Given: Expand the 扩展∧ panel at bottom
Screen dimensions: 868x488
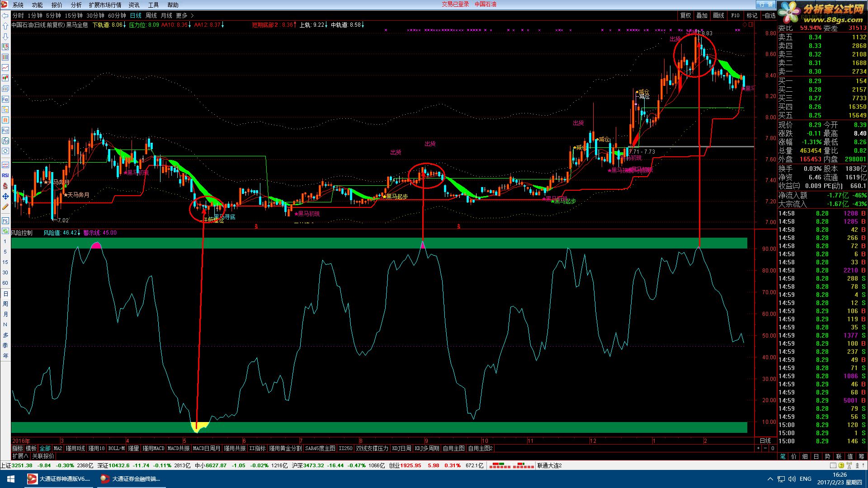Looking at the screenshot, I should [x=20, y=456].
